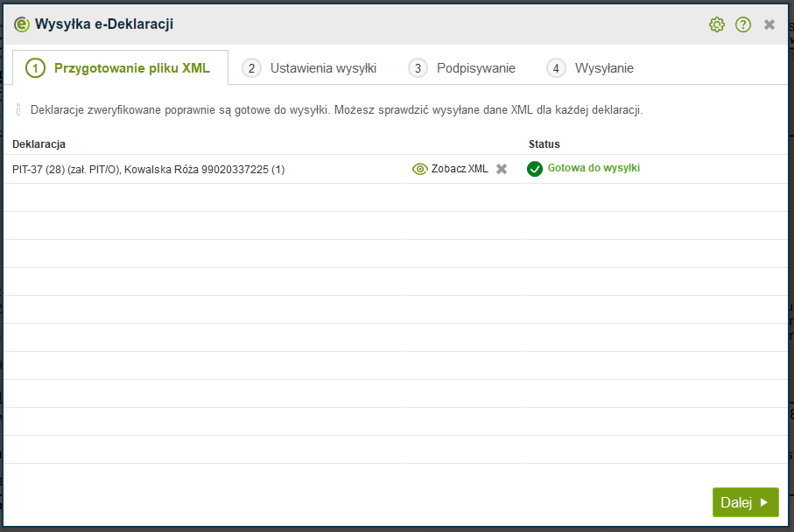
Task: Open settings with the gear icon
Action: [x=717, y=24]
